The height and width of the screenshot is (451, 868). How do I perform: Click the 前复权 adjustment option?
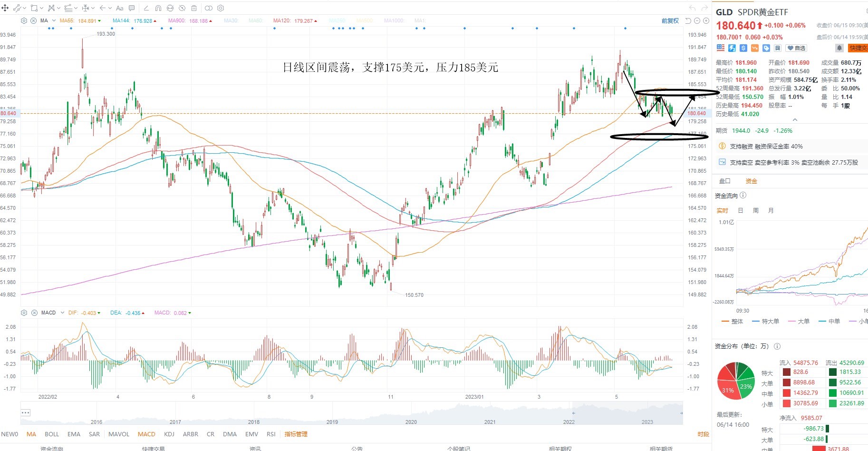(x=670, y=21)
